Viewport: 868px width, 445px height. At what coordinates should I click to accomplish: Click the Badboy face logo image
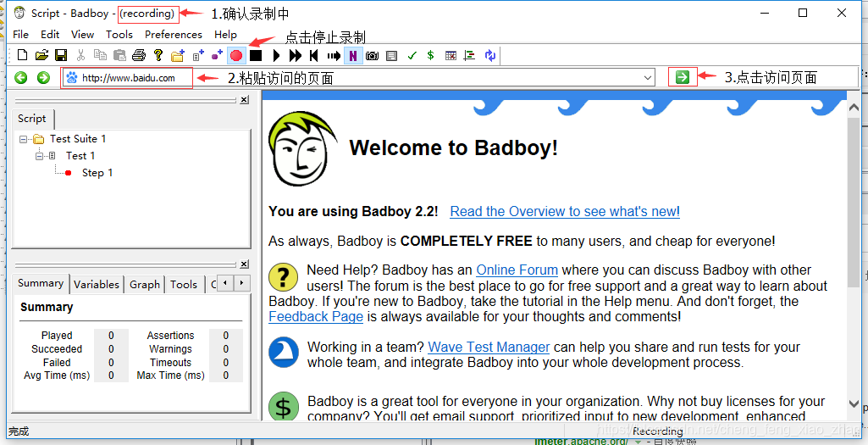303,148
